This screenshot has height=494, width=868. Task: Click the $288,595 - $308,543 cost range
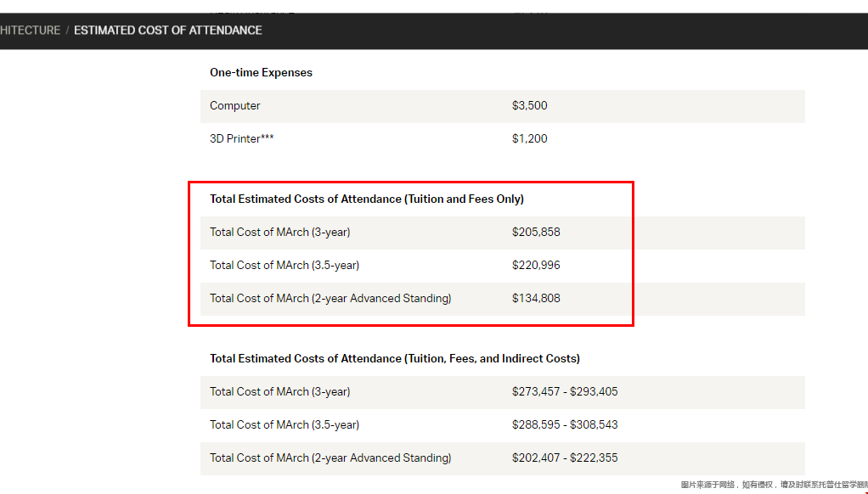pos(565,425)
